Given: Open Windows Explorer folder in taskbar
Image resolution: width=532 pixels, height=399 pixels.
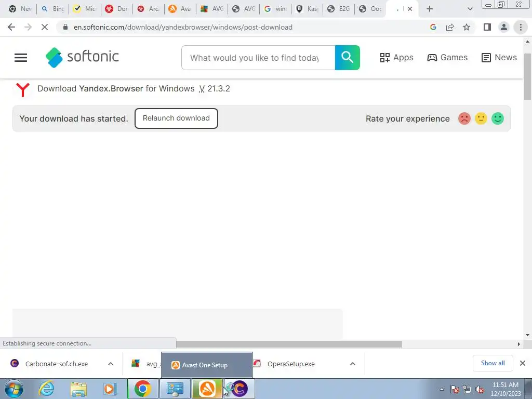Looking at the screenshot, I should tap(78, 389).
